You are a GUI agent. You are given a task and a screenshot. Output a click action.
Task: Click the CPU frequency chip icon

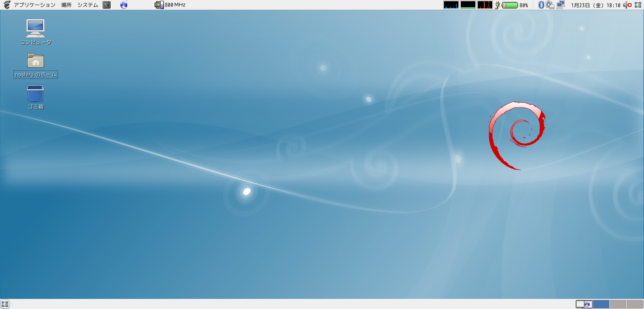159,5
